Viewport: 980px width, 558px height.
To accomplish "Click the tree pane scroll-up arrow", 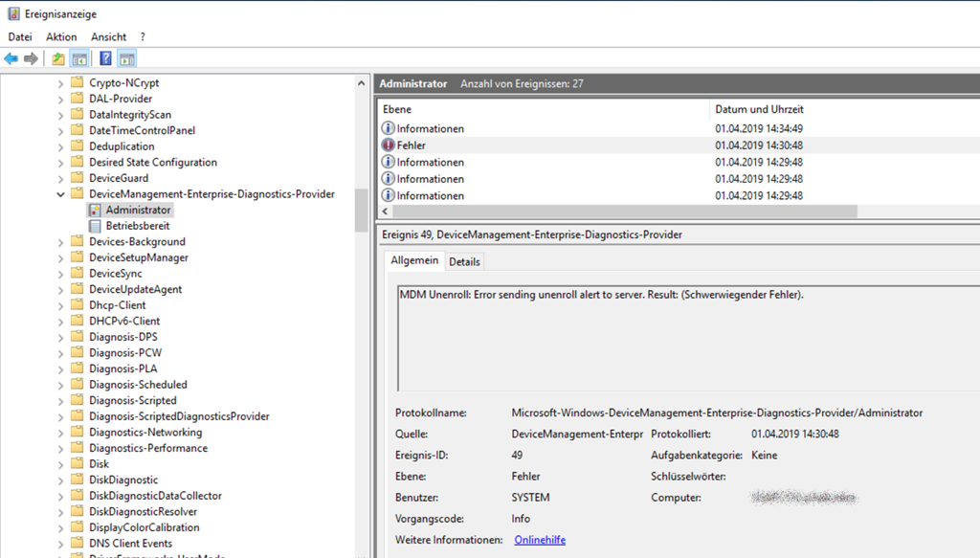I will (361, 84).
